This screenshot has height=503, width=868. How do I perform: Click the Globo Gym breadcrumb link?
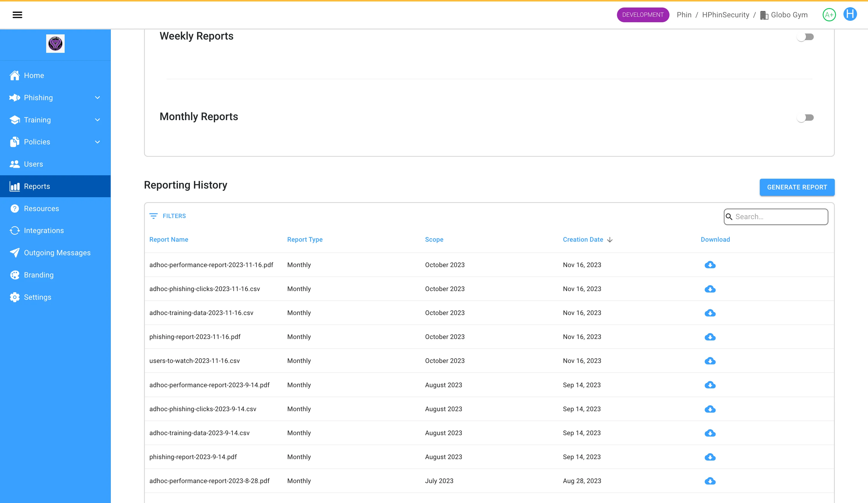(x=789, y=15)
